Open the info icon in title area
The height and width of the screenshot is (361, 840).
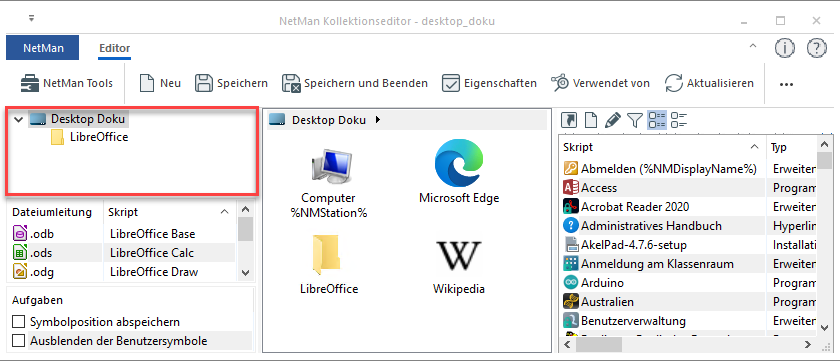[x=784, y=48]
